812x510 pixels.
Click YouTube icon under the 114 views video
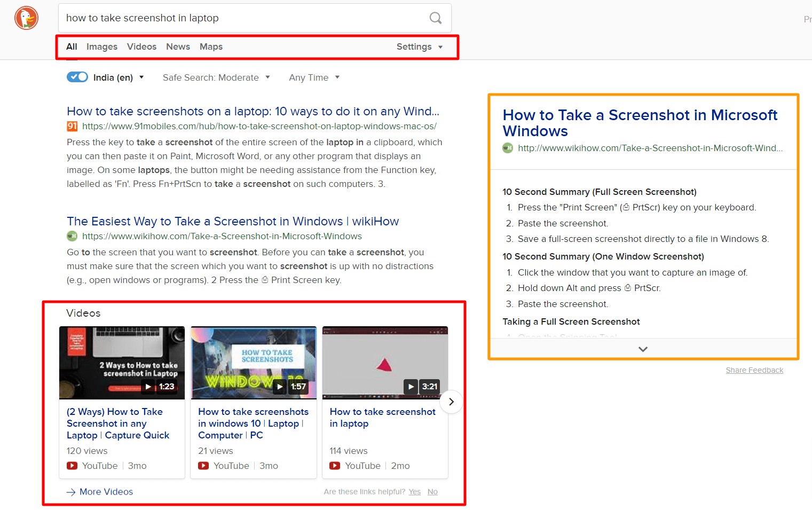(x=335, y=466)
